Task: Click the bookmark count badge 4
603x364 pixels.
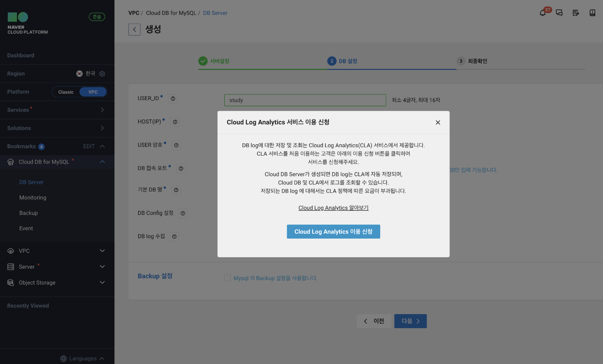Action: pyautogui.click(x=41, y=147)
